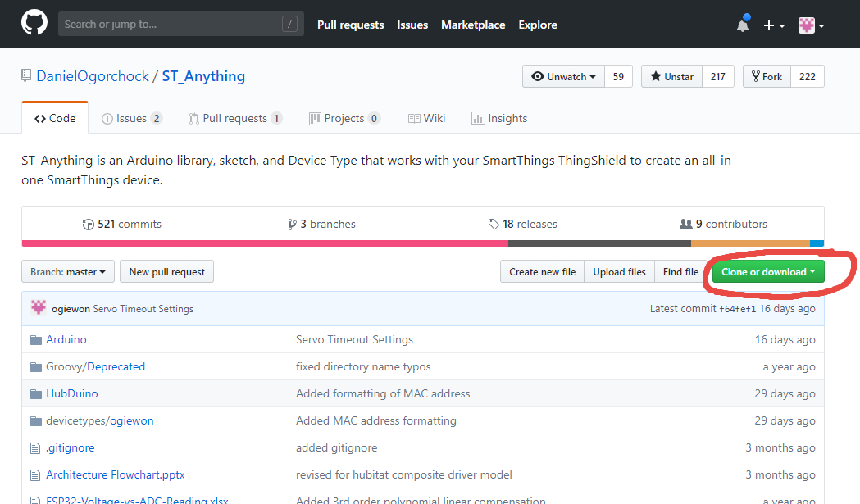The image size is (860, 504).
Task: Click the Arduino folder icon
Action: 35,340
